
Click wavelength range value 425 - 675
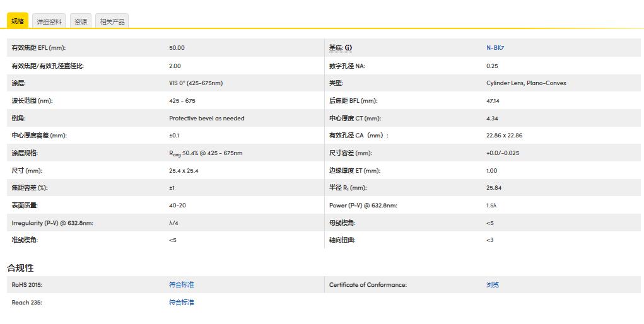click(182, 101)
